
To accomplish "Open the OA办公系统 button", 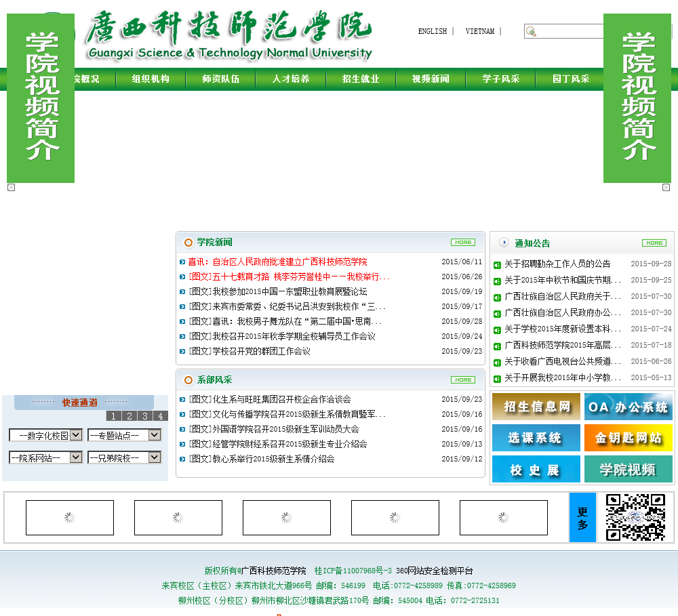I will [x=629, y=407].
